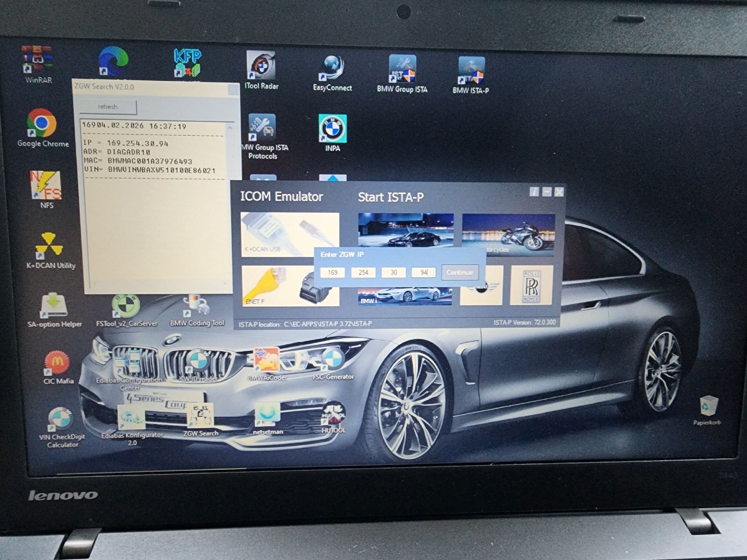Click refresh in ZGW Search window

pyautogui.click(x=108, y=107)
